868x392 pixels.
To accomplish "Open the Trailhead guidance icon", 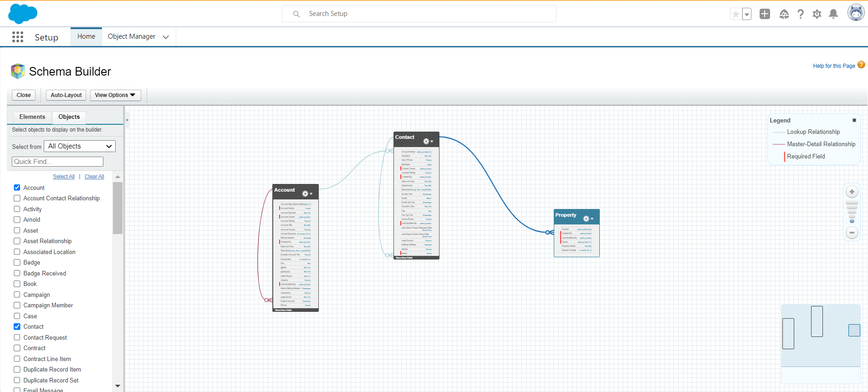I will coord(784,14).
